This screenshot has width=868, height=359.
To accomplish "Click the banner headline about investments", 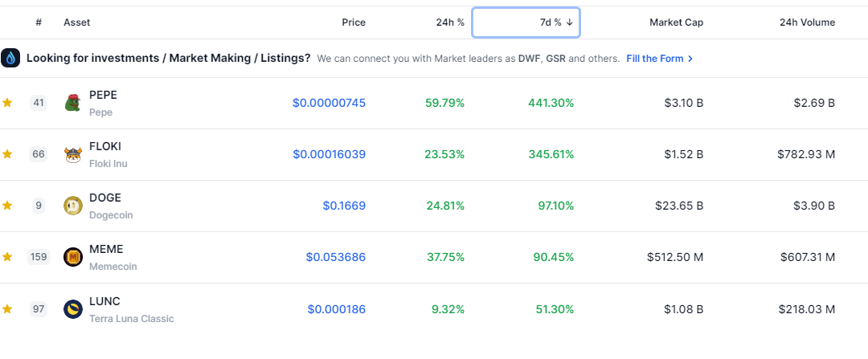I will [x=168, y=58].
